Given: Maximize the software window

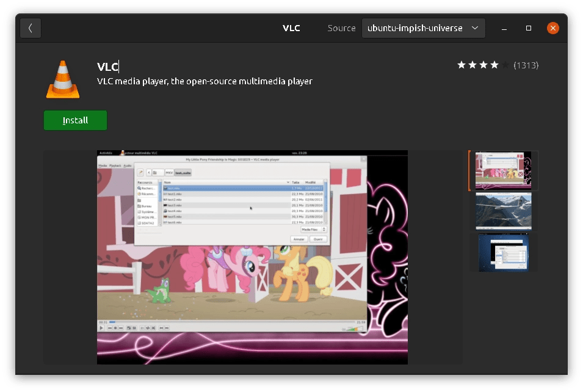Looking at the screenshot, I should (528, 28).
